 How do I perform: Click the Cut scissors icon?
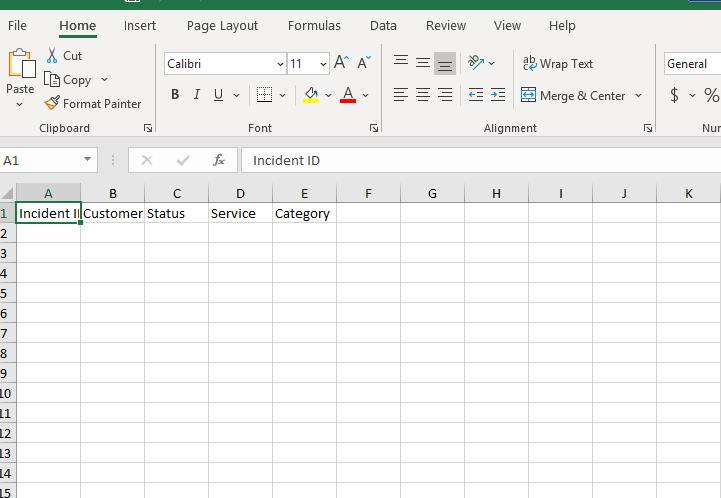[53, 56]
